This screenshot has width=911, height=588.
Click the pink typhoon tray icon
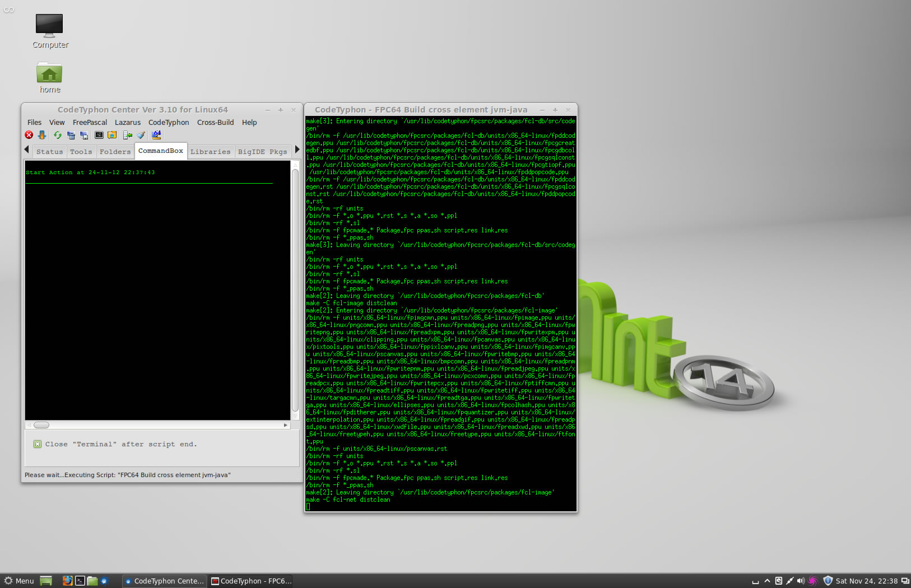pyautogui.click(x=813, y=581)
